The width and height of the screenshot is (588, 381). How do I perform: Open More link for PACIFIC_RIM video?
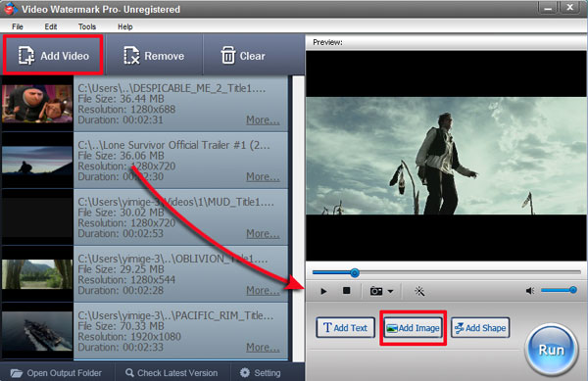click(263, 348)
